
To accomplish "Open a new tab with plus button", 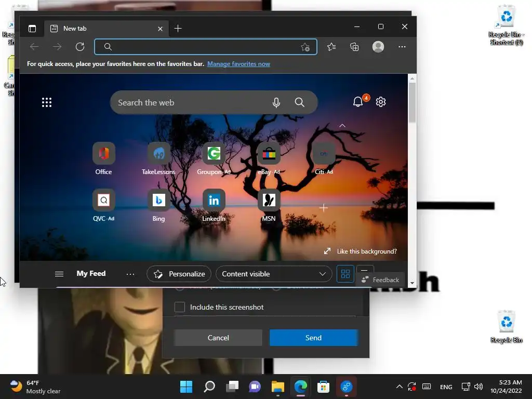I will (178, 29).
